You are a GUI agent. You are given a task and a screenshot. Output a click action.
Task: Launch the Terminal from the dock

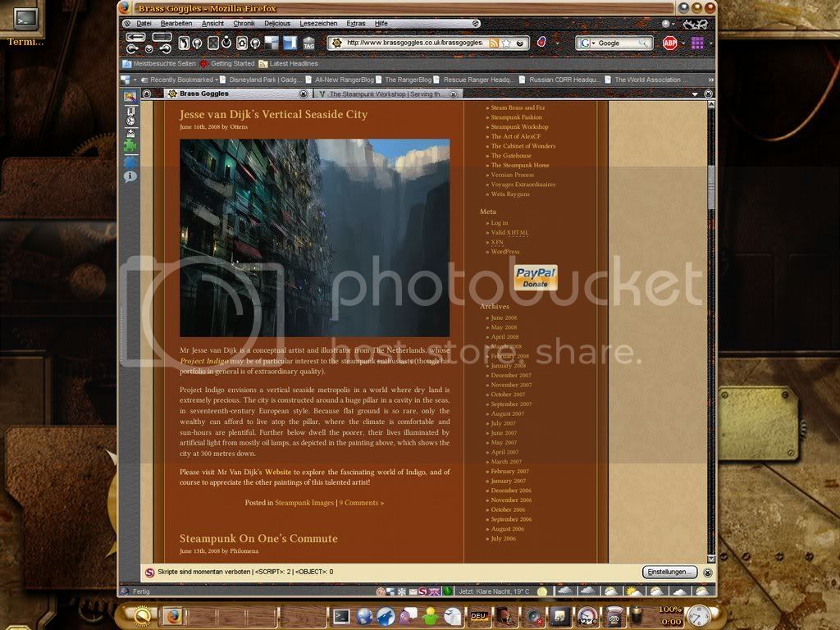[341, 616]
